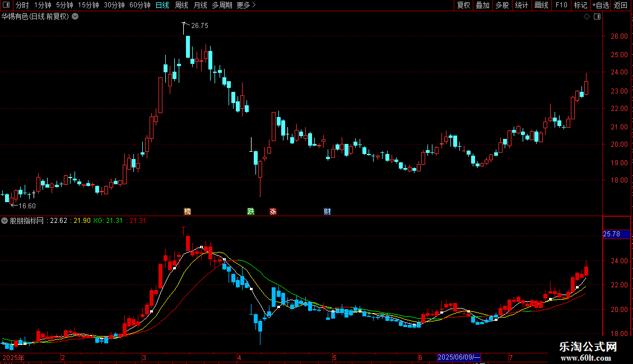The width and height of the screenshot is (633, 364).
Task: Open the 月线 monthly chart
Action: click(200, 5)
